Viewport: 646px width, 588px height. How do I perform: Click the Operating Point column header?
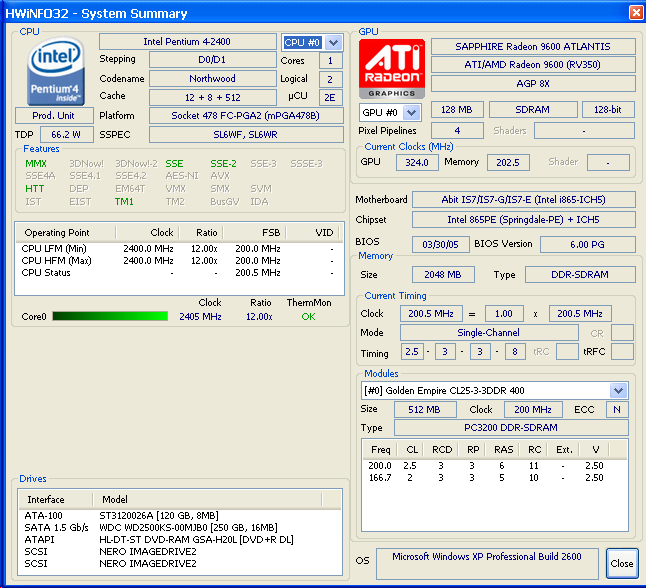[66, 233]
